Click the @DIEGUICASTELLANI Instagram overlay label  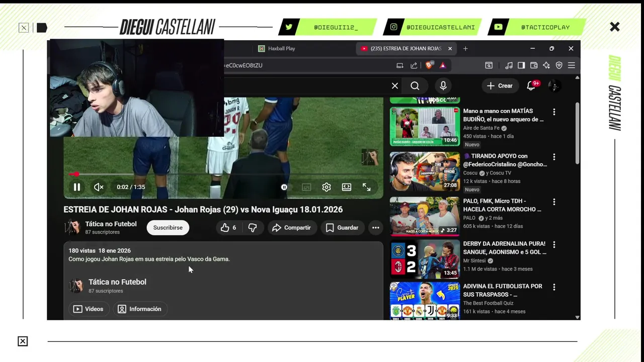tap(440, 27)
